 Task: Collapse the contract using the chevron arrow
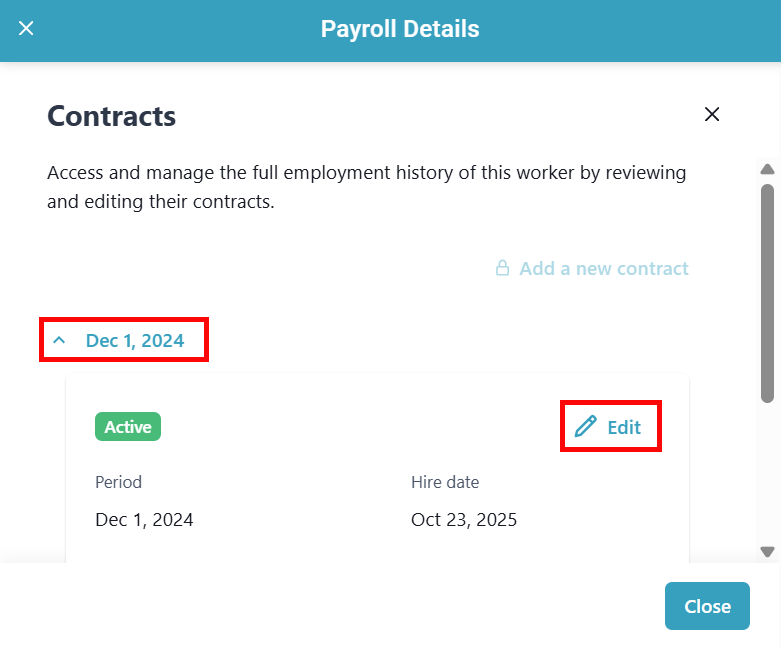[59, 340]
